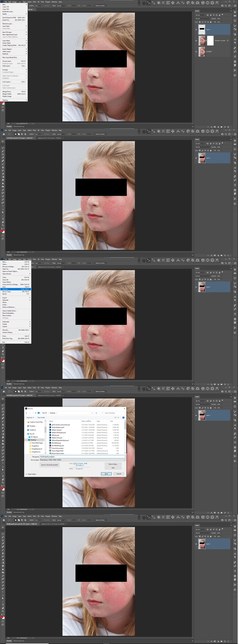Select Creative Cloud Files in the sidebar
This screenshot has height=644, width=238.
click(36, 422)
